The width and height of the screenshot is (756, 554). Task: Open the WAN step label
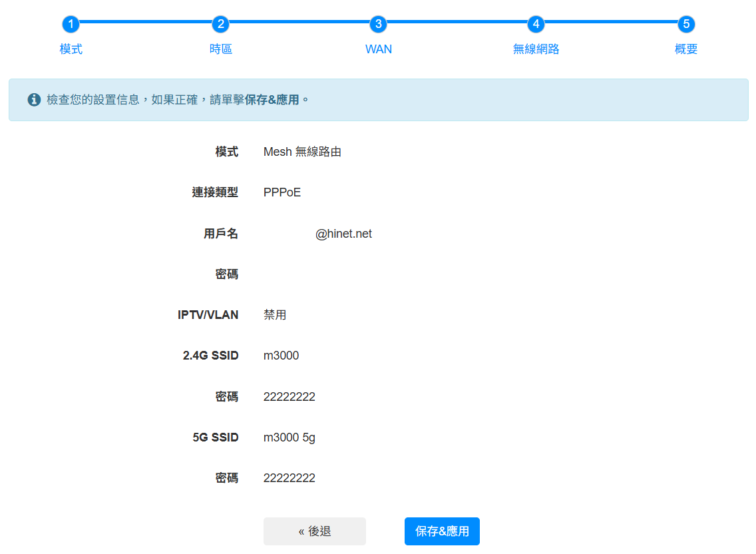(378, 49)
